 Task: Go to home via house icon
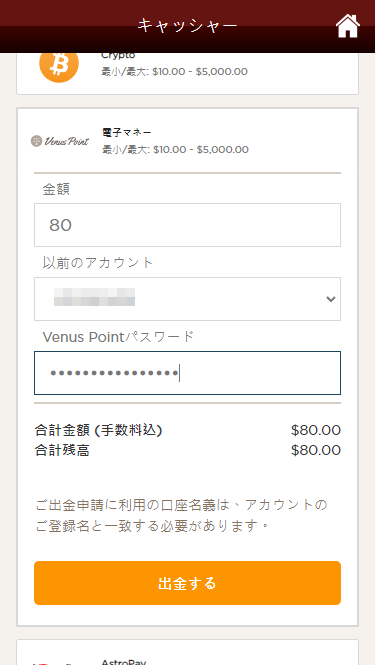348,26
